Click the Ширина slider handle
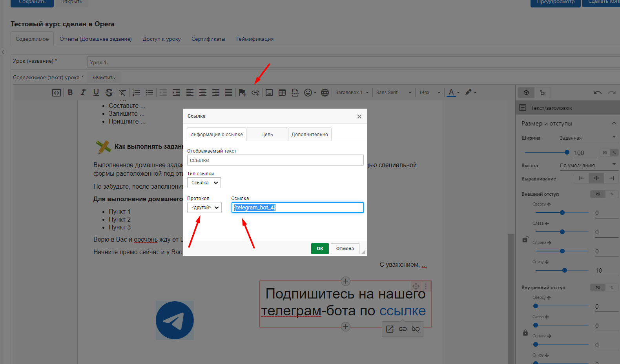Image resolution: width=620 pixels, height=364 pixels. coord(567,152)
